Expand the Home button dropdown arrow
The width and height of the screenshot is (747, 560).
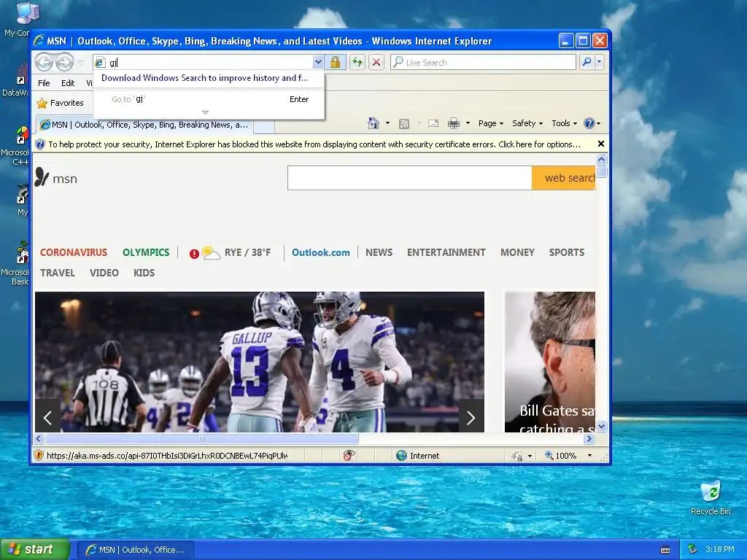point(387,123)
